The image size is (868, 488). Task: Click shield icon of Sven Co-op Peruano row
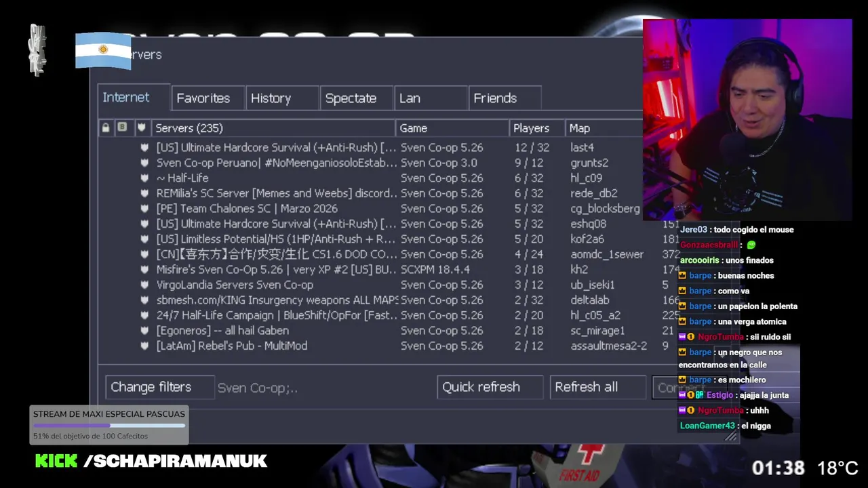[x=144, y=163]
